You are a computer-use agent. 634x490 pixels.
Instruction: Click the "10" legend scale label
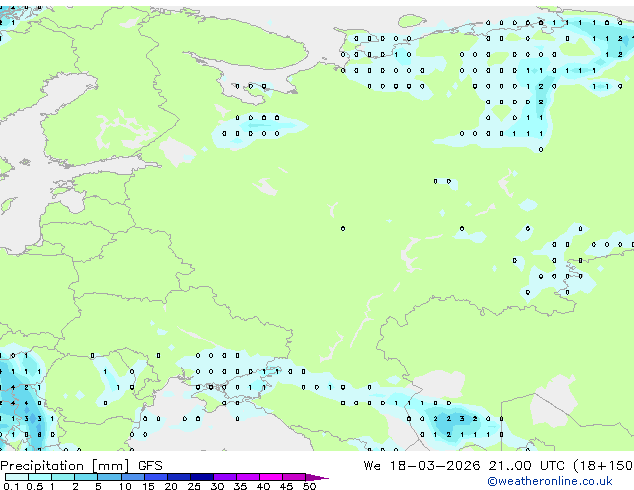[x=125, y=486]
